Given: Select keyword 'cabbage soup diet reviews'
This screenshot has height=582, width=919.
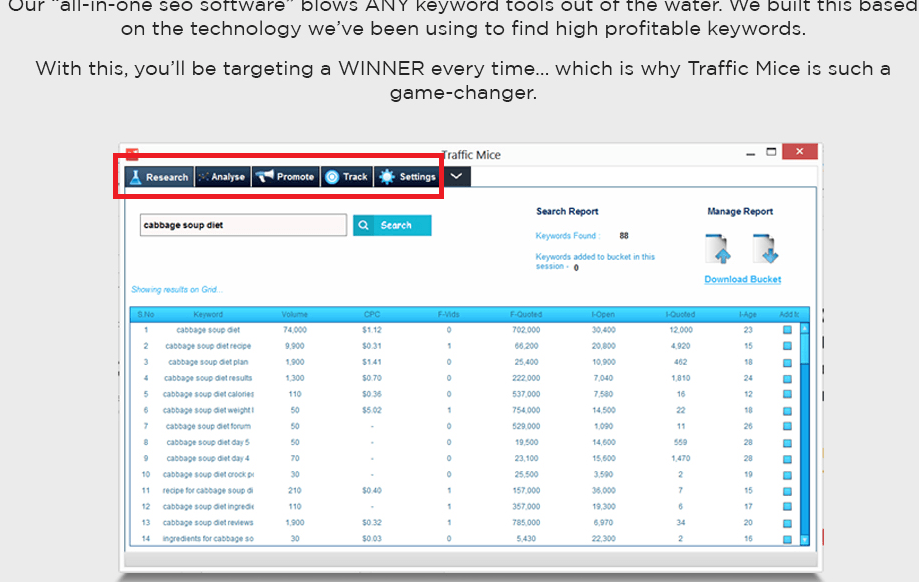Looking at the screenshot, I should [208, 523].
